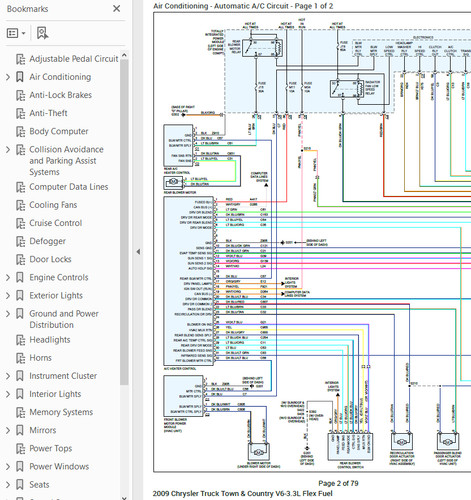Click the Page 2 of 79 text
Viewport: 471px width, 500px height.
click(x=338, y=483)
